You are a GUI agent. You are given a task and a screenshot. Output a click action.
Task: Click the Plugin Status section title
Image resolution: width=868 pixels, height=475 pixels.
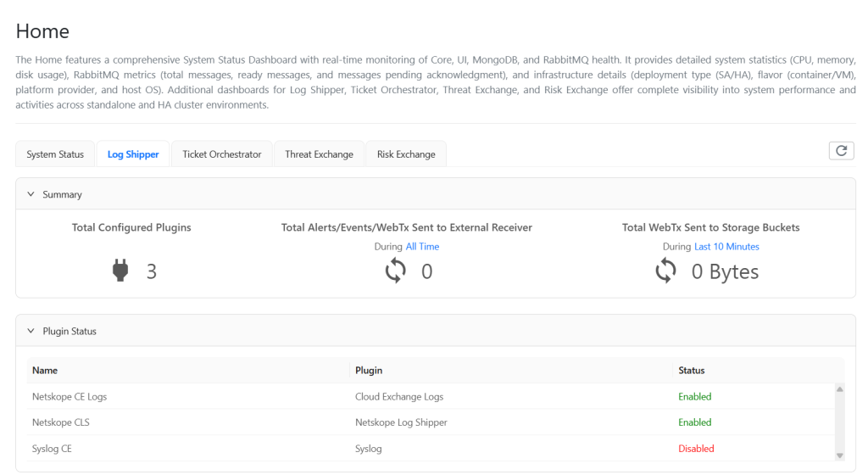(70, 331)
